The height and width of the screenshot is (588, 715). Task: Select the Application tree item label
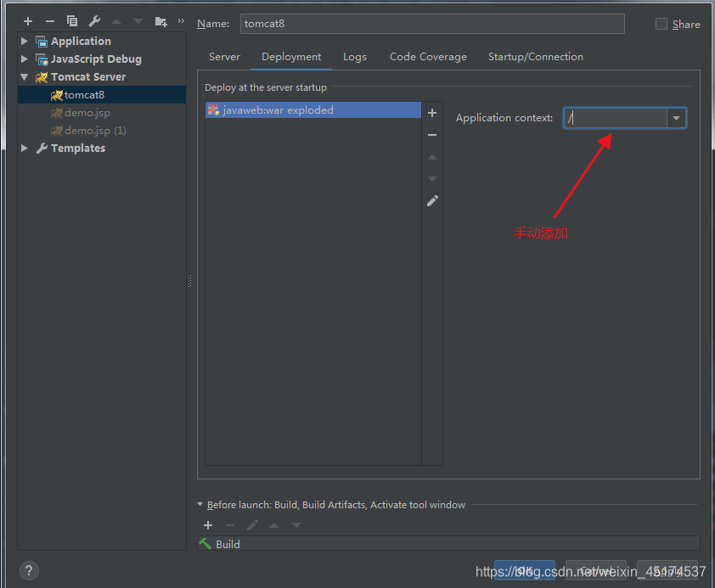tap(81, 41)
